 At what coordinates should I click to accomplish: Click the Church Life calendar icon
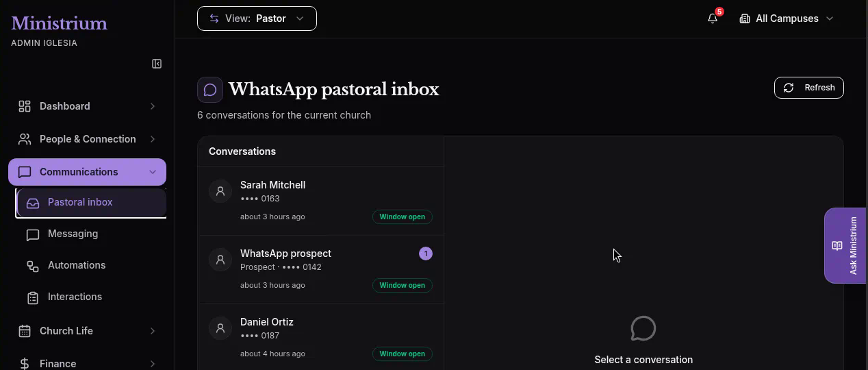tap(25, 331)
